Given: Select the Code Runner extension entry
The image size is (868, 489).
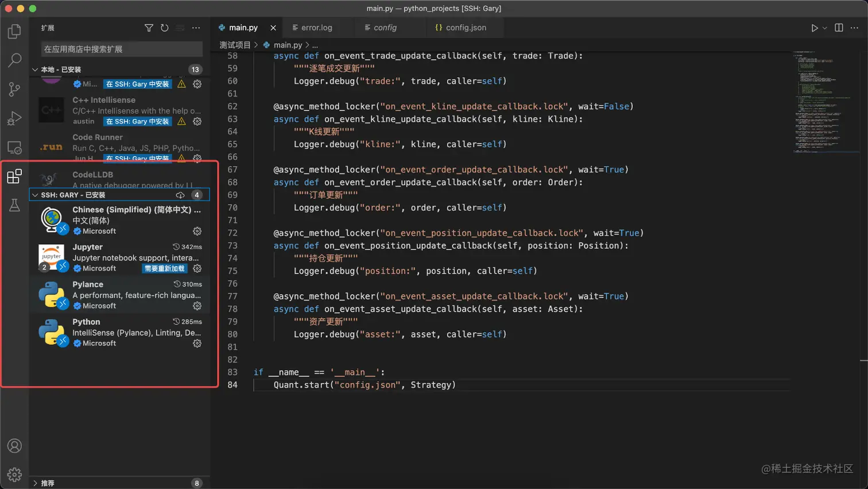Looking at the screenshot, I should [119, 147].
